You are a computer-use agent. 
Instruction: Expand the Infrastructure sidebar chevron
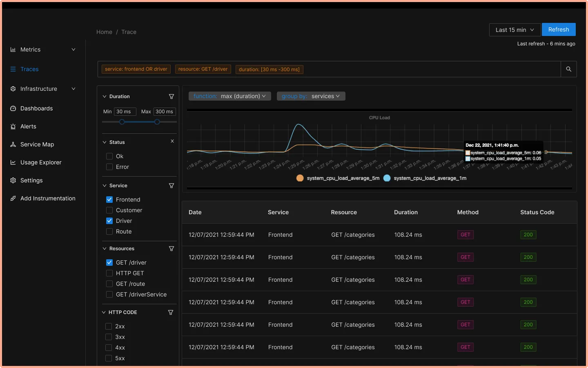(x=73, y=89)
